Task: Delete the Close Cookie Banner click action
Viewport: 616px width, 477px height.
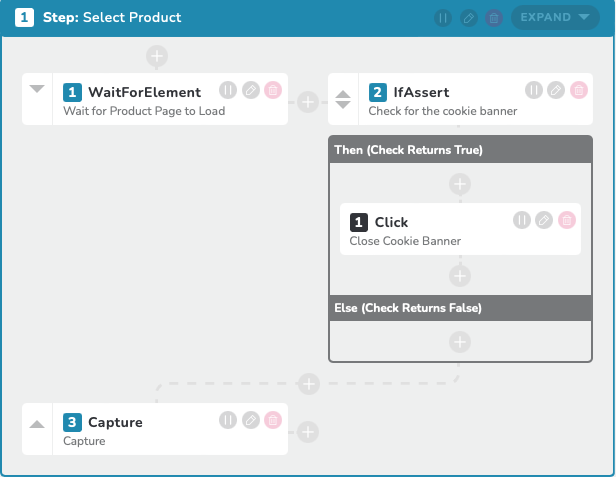Action: (566, 220)
